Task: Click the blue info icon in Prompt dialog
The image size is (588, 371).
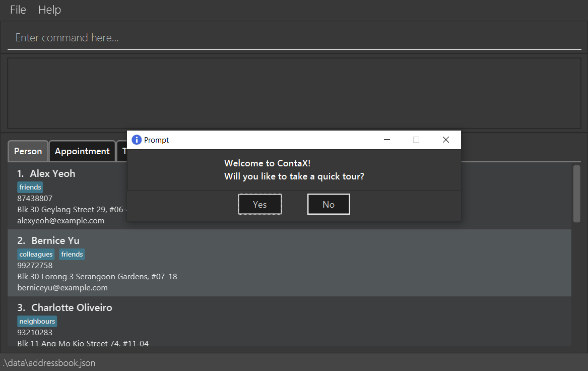Action: click(137, 140)
